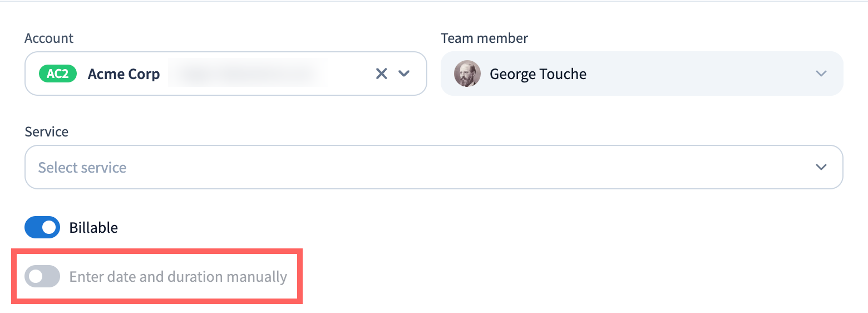This screenshot has height=313, width=868.
Task: Enable the manual date and duration switch
Action: [42, 277]
